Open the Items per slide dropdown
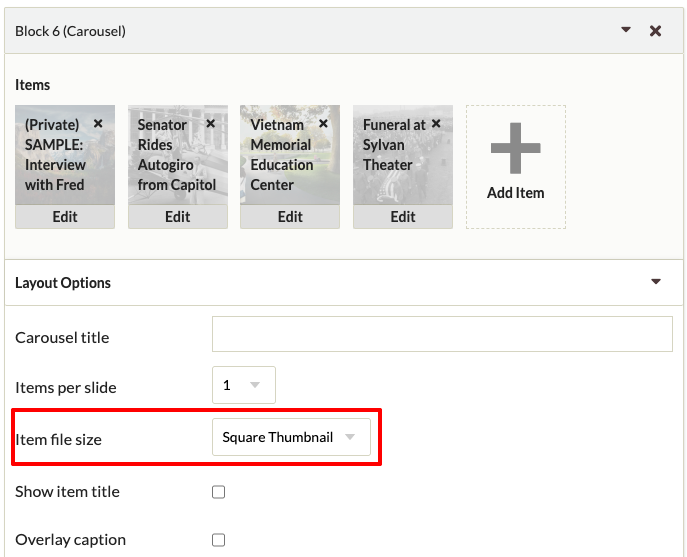Viewport: 687px width, 557px height. coord(244,385)
